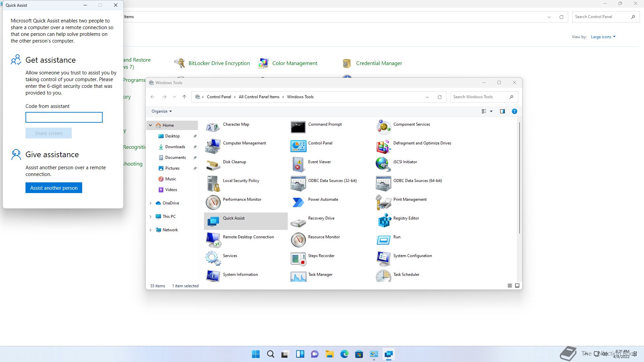Toggle the preview pane button
Image resolution: width=644 pixels, height=362 pixels.
click(x=502, y=111)
